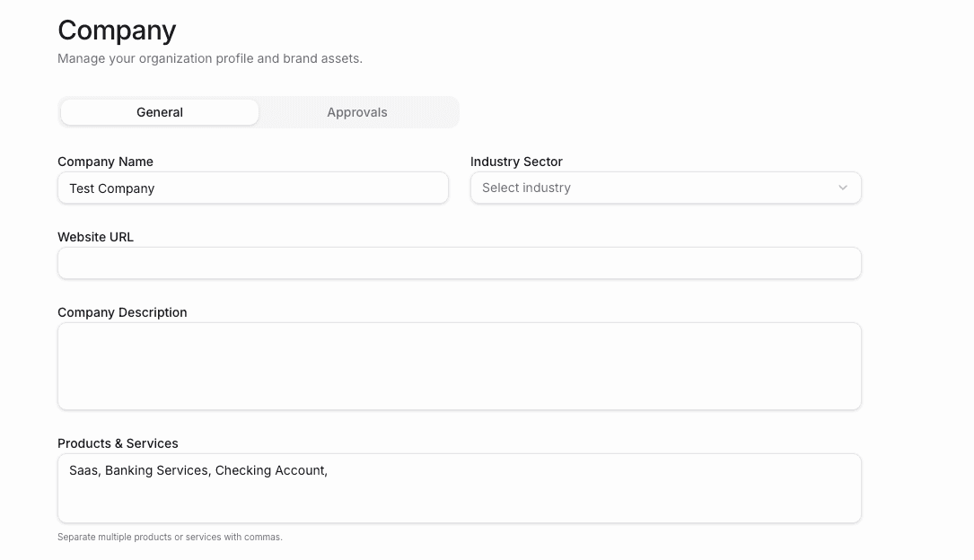Click the "Separate multiple products" helper text
The width and height of the screenshot is (974, 560).
pyautogui.click(x=170, y=537)
